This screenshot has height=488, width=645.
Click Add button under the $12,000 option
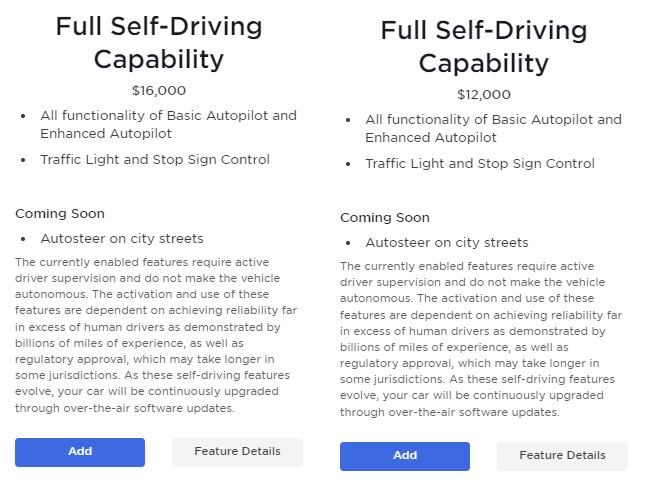coord(405,456)
